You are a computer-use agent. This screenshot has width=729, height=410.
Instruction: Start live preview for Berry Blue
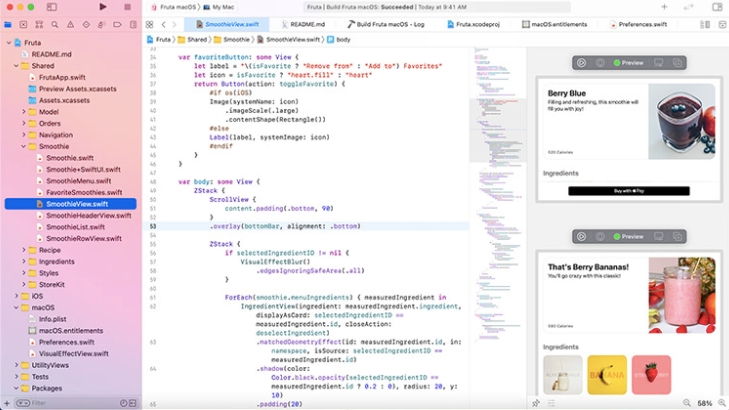pos(581,63)
